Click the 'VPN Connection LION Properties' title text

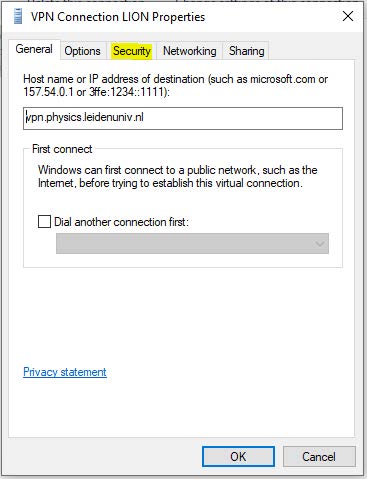tap(118, 17)
